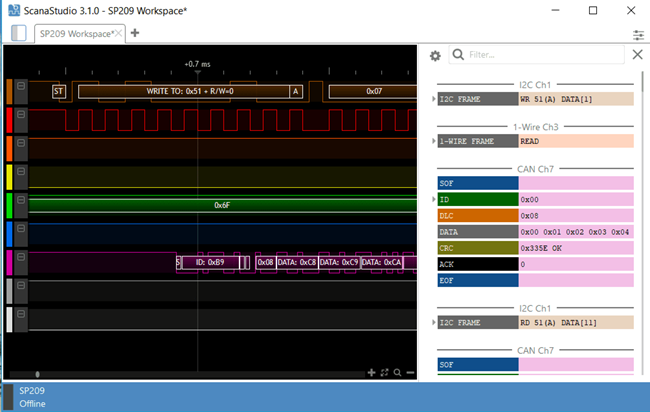
Task: Collapse the brown I2C channel 1 row
Action: pyautogui.click(x=21, y=86)
